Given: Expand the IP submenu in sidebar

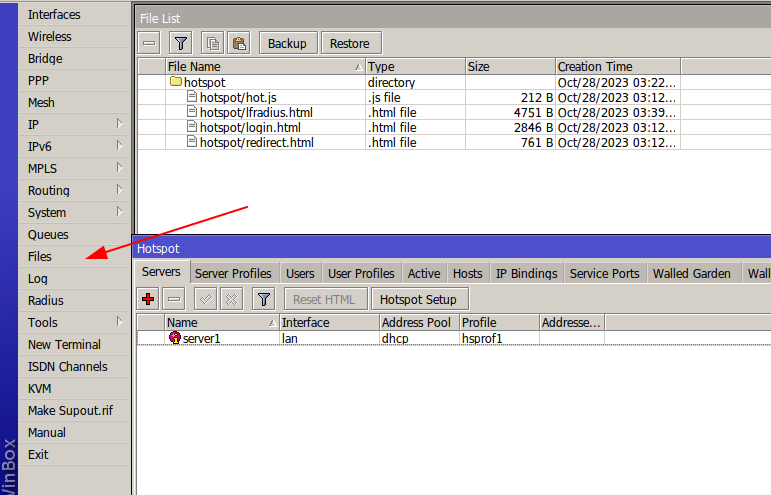Looking at the screenshot, I should point(119,124).
